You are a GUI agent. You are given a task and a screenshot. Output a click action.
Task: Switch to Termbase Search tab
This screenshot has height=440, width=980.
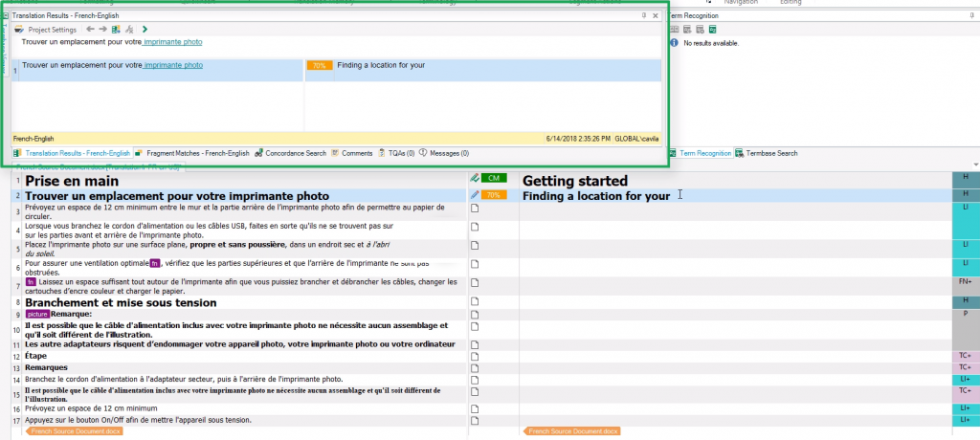click(767, 153)
